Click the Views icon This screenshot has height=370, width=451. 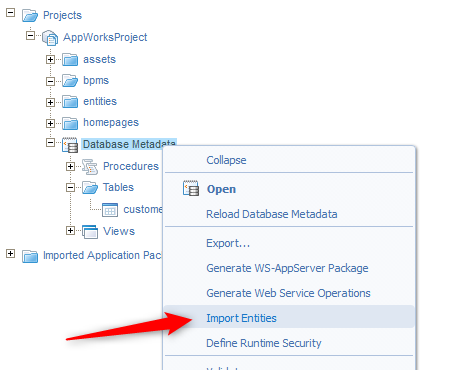pos(90,232)
